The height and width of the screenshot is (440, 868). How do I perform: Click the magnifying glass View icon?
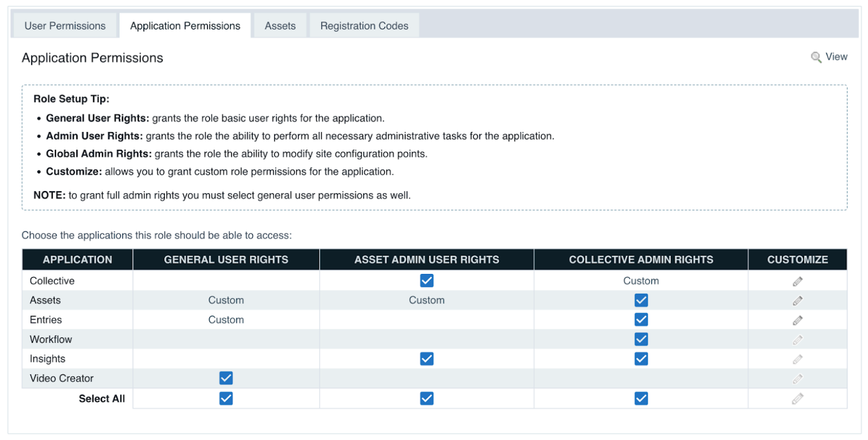pos(816,57)
